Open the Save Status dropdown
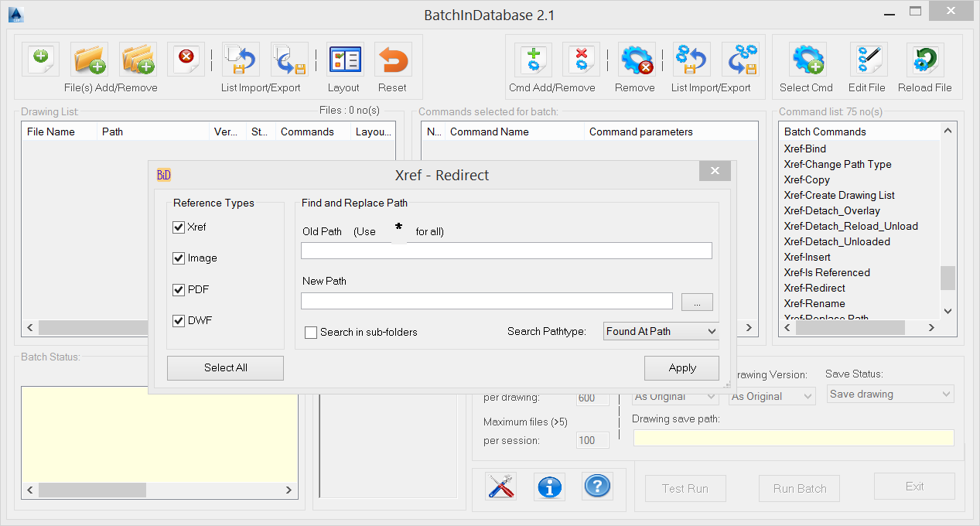This screenshot has width=980, height=526. click(x=890, y=394)
